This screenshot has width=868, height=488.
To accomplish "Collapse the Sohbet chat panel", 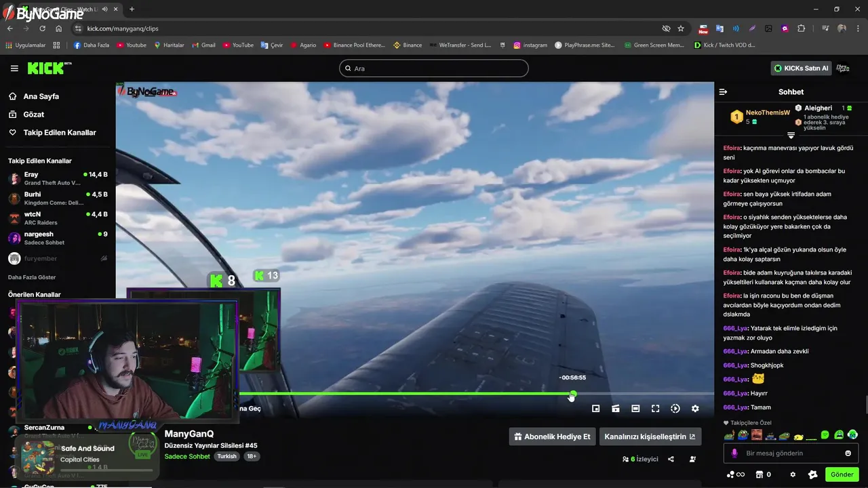I will coord(723,91).
